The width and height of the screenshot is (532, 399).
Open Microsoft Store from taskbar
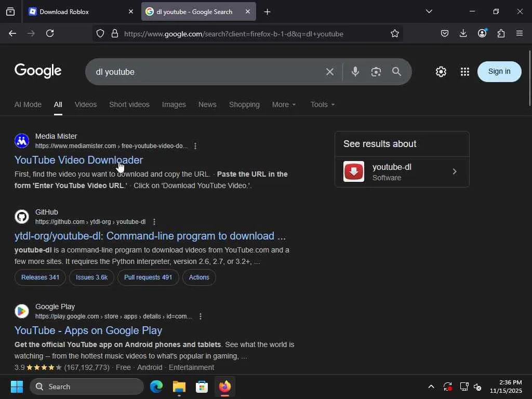(x=202, y=387)
